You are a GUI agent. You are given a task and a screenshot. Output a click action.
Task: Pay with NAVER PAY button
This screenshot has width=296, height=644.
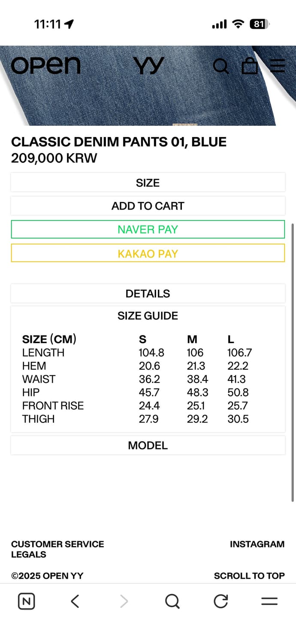148,229
